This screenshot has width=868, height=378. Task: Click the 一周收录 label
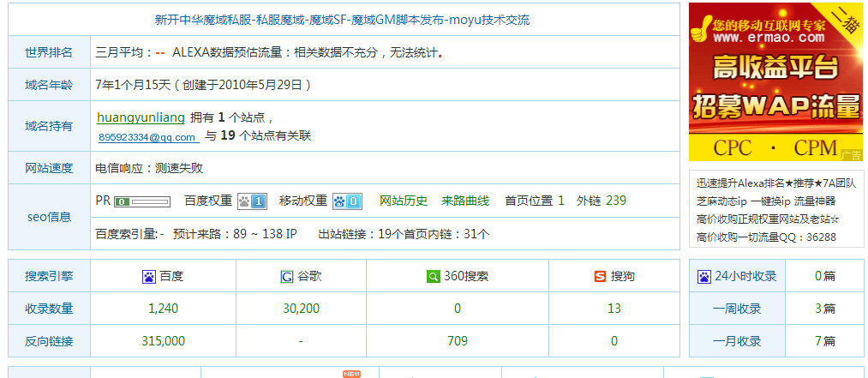(737, 309)
